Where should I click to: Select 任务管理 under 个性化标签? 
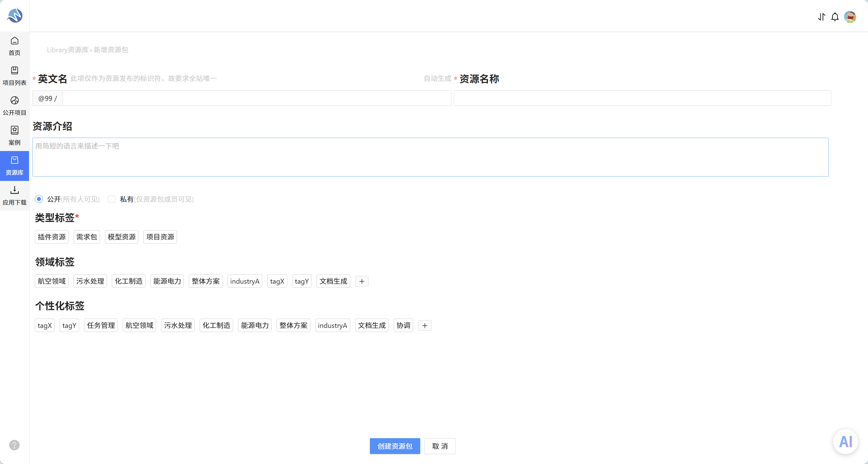pos(101,325)
